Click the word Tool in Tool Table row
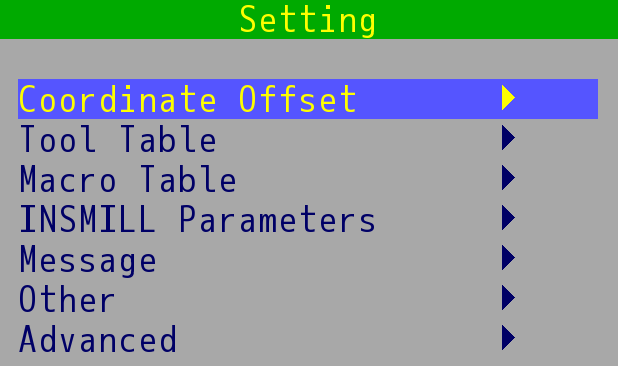This screenshot has width=618, height=366. click(58, 139)
